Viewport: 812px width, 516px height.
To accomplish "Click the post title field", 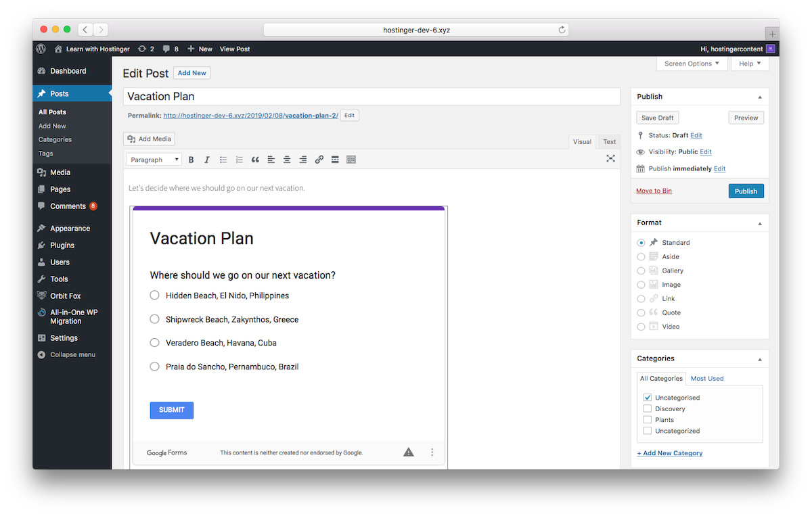I will click(x=371, y=97).
